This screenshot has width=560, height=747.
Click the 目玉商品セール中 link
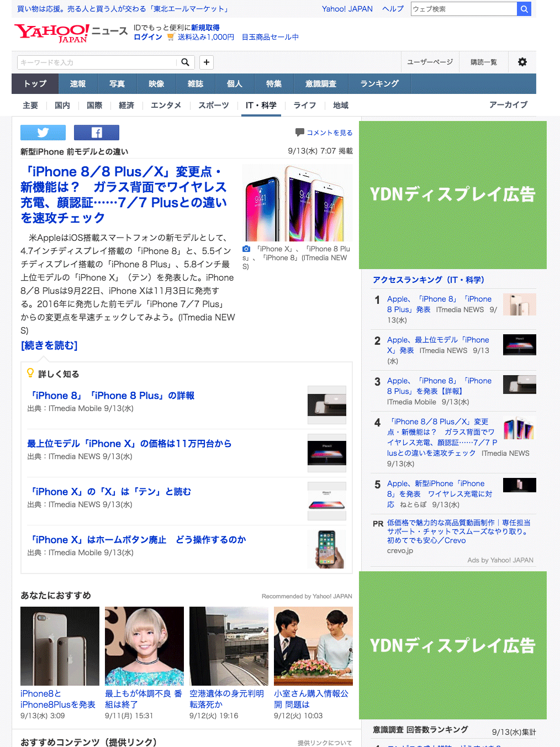coord(270,37)
